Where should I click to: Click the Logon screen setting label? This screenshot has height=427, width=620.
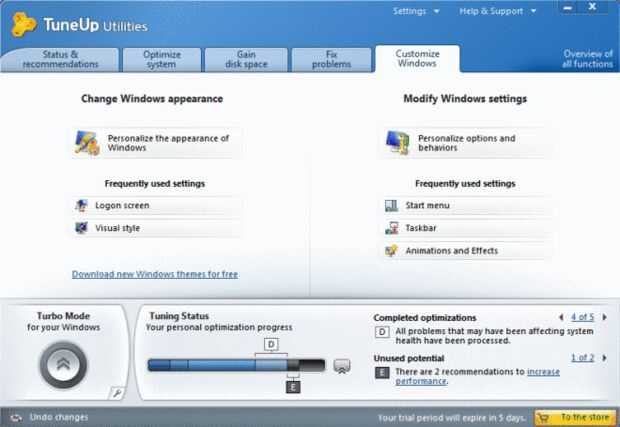[122, 206]
